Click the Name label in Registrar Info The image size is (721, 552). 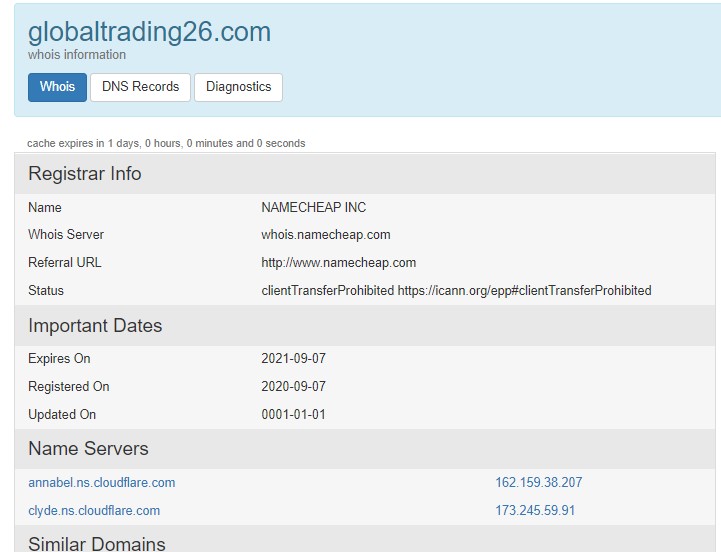click(x=45, y=207)
